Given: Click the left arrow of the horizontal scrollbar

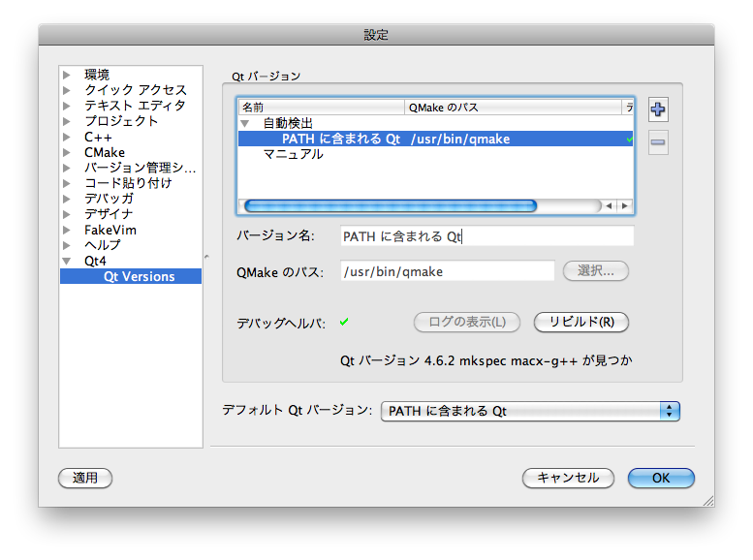Looking at the screenshot, I should (609, 205).
